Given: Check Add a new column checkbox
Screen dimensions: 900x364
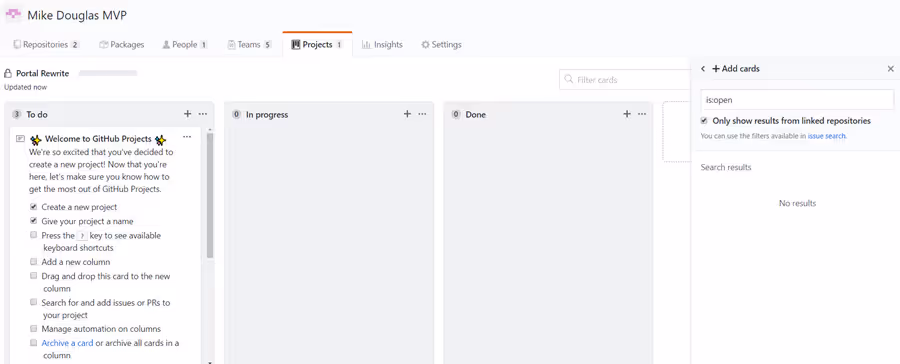Looking at the screenshot, I should (x=34, y=262).
